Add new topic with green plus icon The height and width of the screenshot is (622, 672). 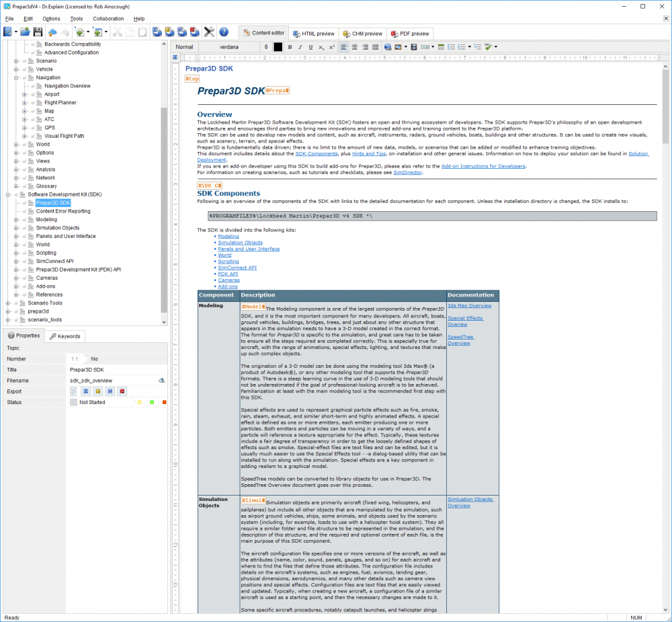tap(79, 32)
